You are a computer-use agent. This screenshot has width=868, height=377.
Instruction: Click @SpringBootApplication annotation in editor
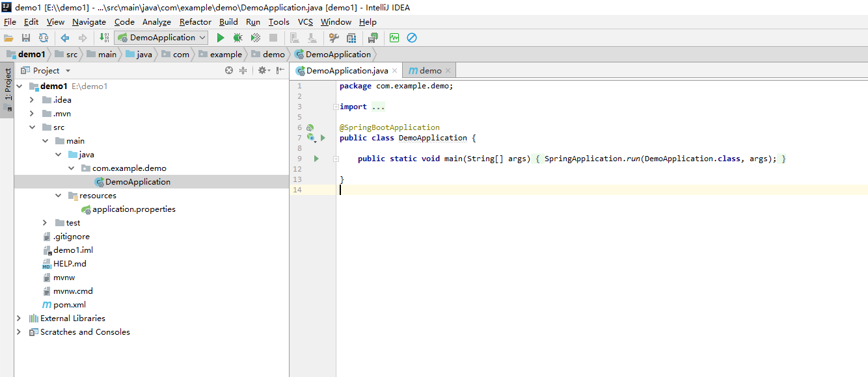pyautogui.click(x=390, y=127)
